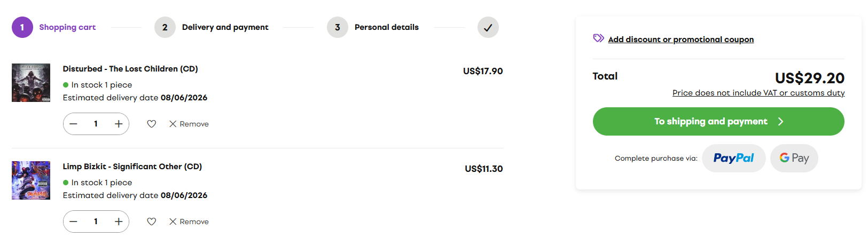Proceed to shipping and payment
Screen dimensions: 868x237
point(718,121)
